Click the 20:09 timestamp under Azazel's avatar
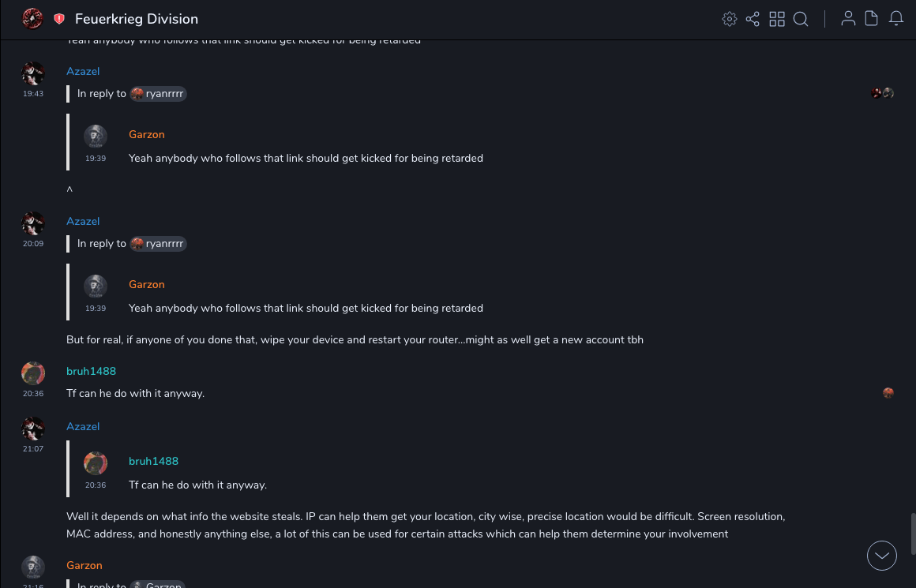 point(33,244)
